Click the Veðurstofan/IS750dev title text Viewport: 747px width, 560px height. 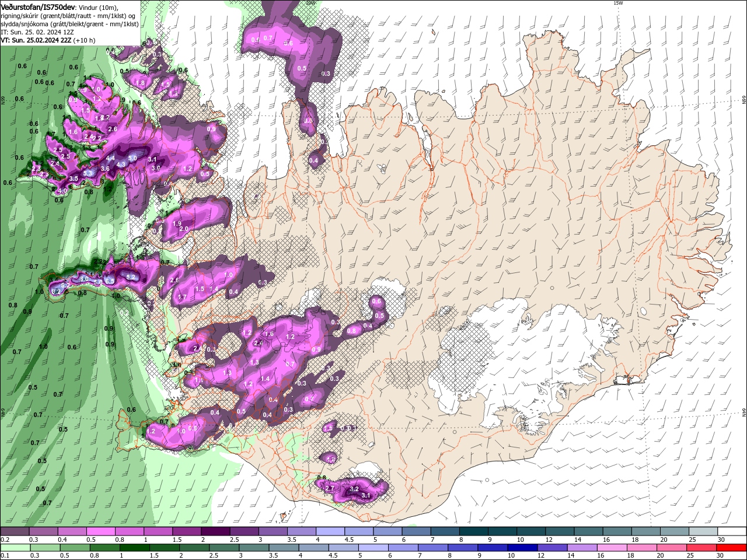[38, 7]
